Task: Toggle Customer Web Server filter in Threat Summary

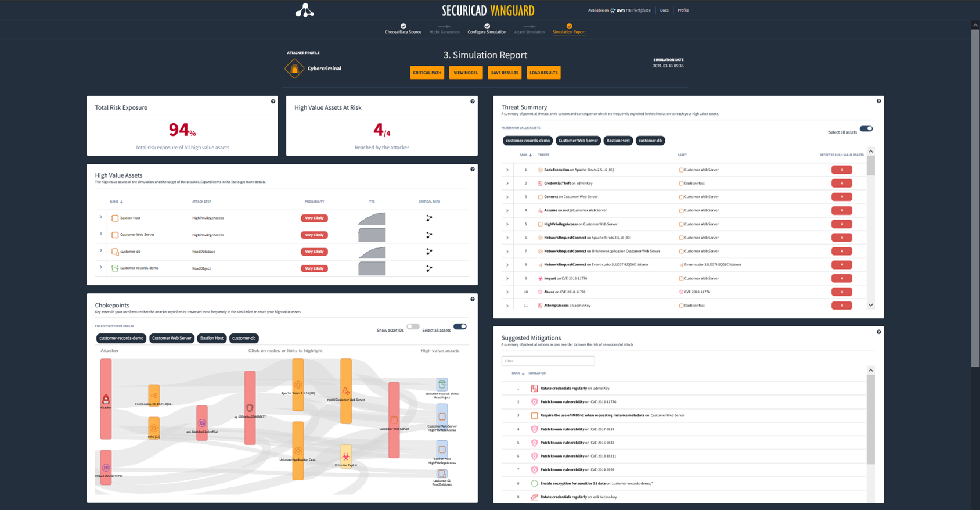Action: (578, 141)
